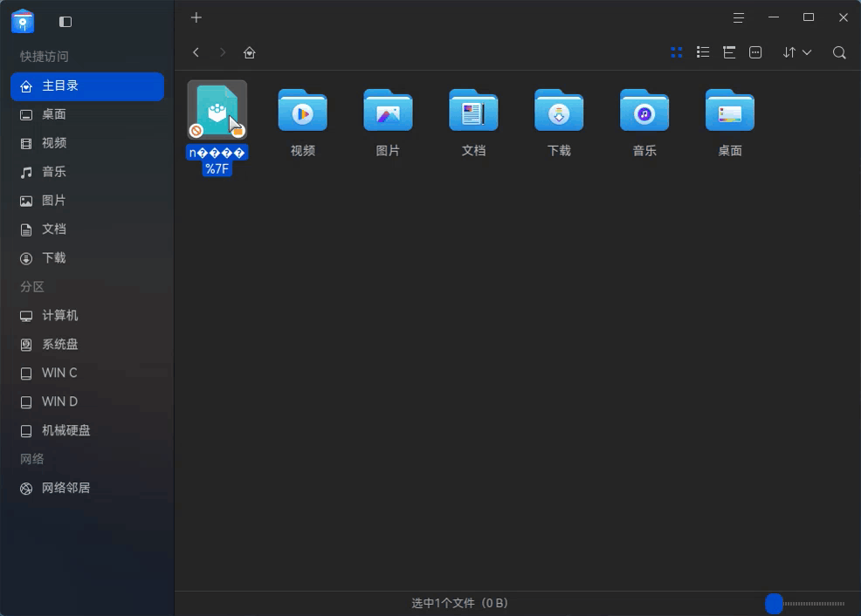Click the file manager app logo

23,22
